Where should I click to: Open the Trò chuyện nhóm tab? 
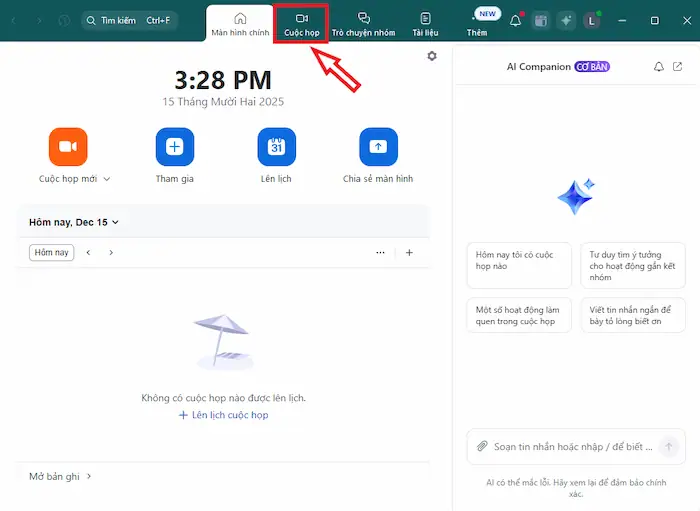point(363,24)
